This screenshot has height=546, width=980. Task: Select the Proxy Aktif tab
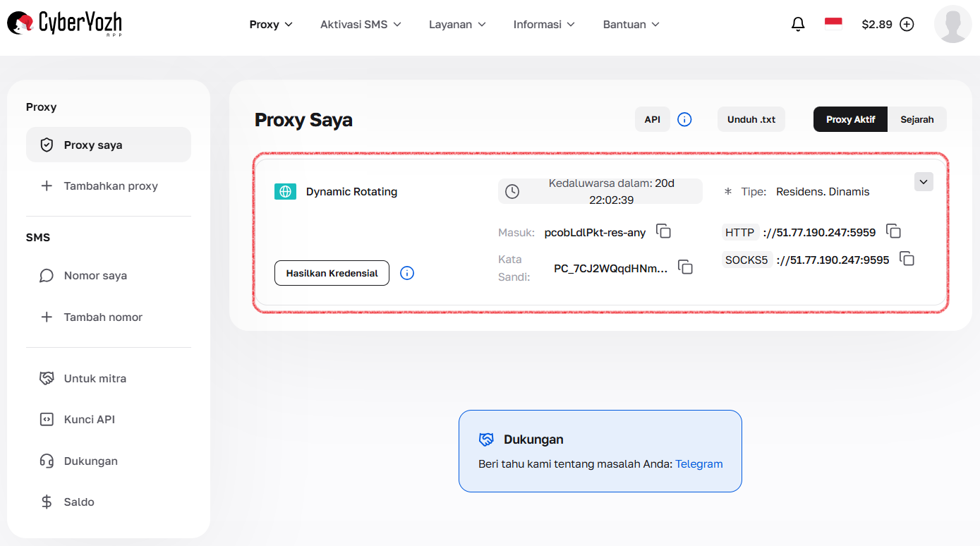tap(849, 119)
